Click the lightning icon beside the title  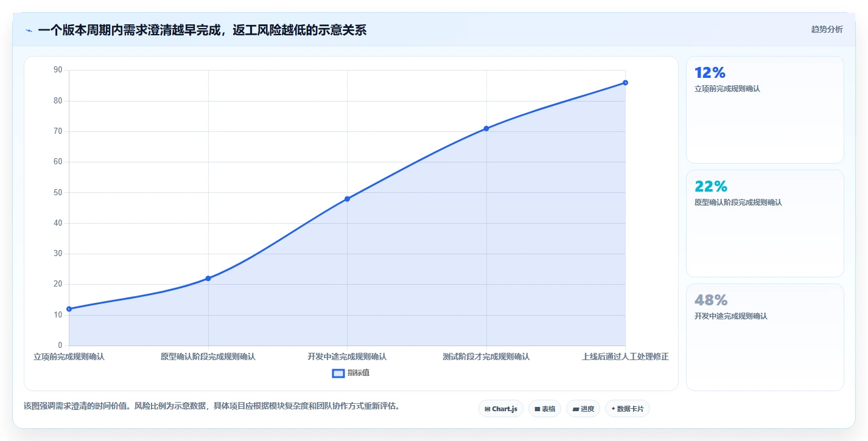coord(29,30)
